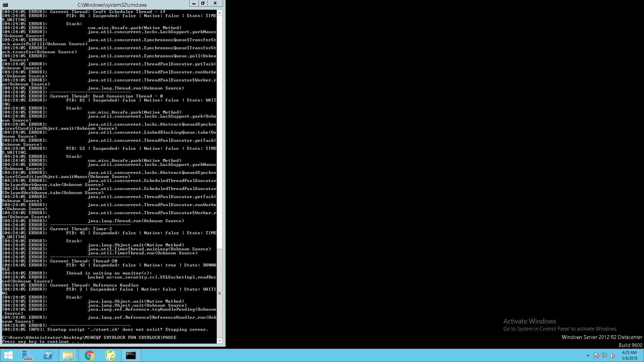Restore down the cmd.exe window

click(203, 3)
